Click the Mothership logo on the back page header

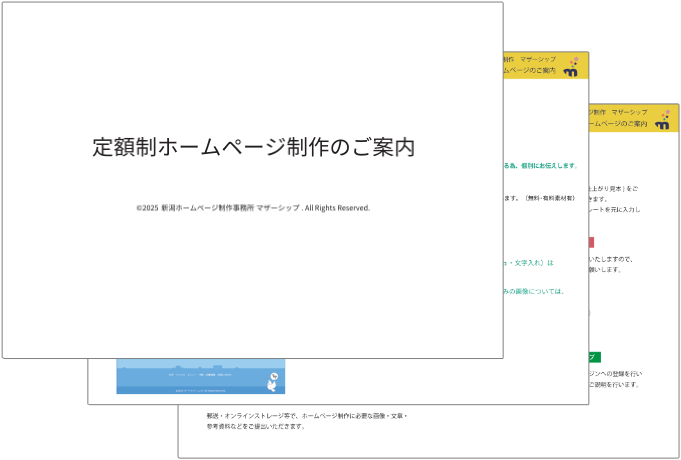pos(663,120)
